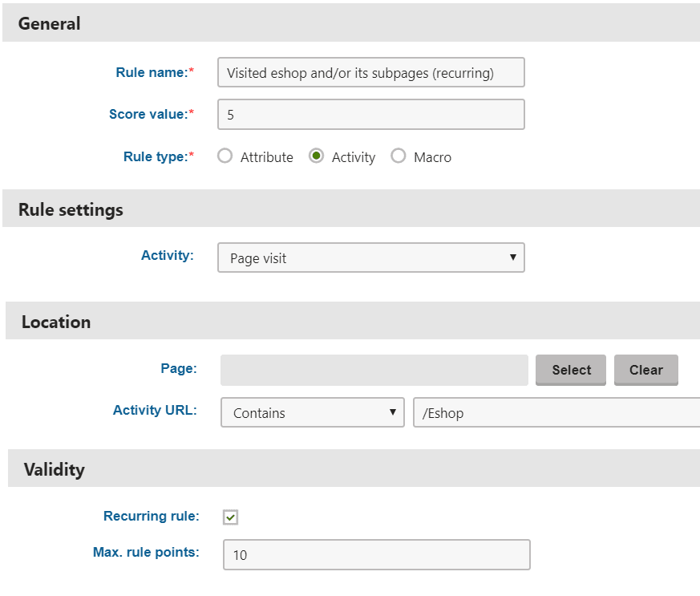
Task: Select the Attribute rule type radio button
Action: [225, 156]
